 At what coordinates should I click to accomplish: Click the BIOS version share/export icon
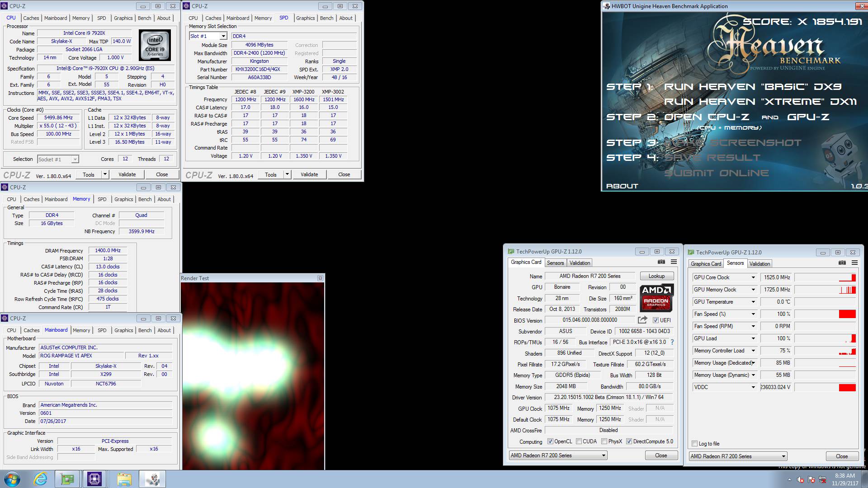click(x=642, y=320)
